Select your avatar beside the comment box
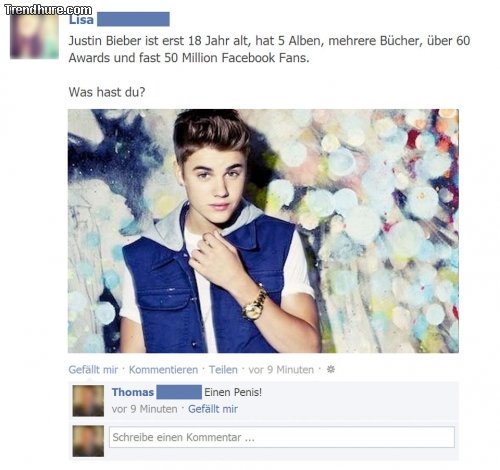The width and height of the screenshot is (500, 470). click(88, 441)
